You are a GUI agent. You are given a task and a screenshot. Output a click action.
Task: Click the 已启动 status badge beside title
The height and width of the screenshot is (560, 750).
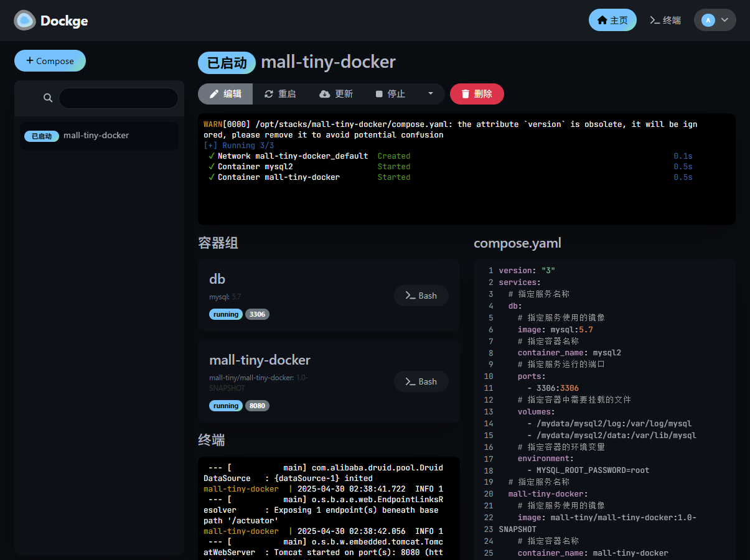[x=227, y=62]
